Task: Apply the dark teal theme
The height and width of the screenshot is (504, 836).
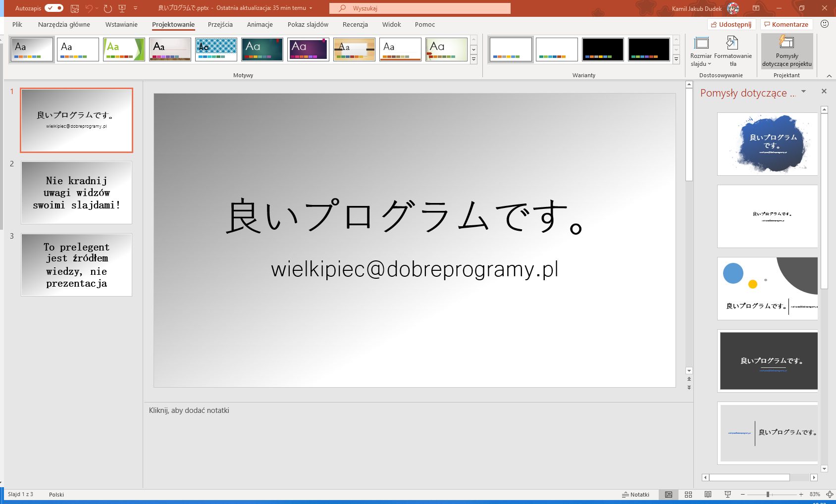Action: point(262,50)
